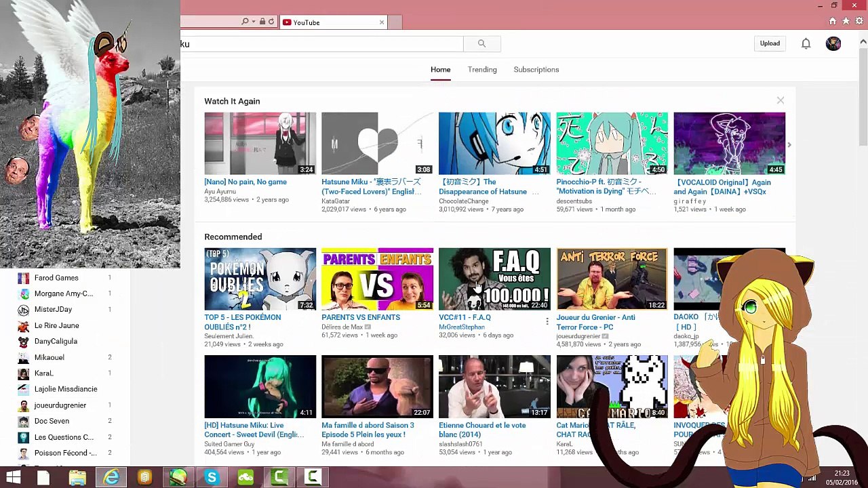The height and width of the screenshot is (488, 868).
Task: Show next Watch It Again videos
Action: click(789, 144)
